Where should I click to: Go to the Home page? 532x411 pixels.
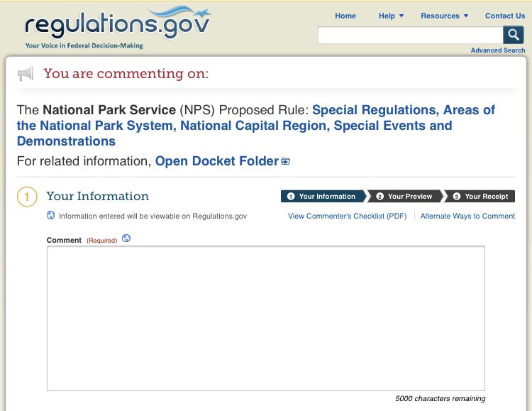pyautogui.click(x=345, y=16)
